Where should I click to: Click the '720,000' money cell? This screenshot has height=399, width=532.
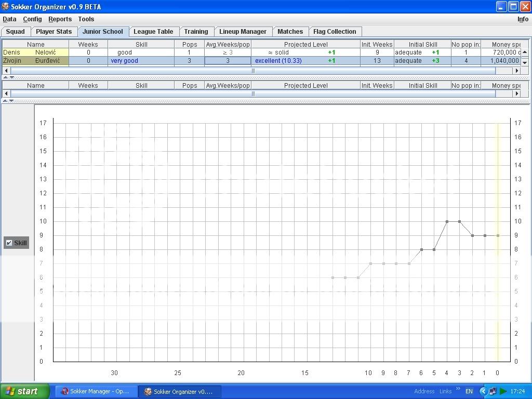501,52
